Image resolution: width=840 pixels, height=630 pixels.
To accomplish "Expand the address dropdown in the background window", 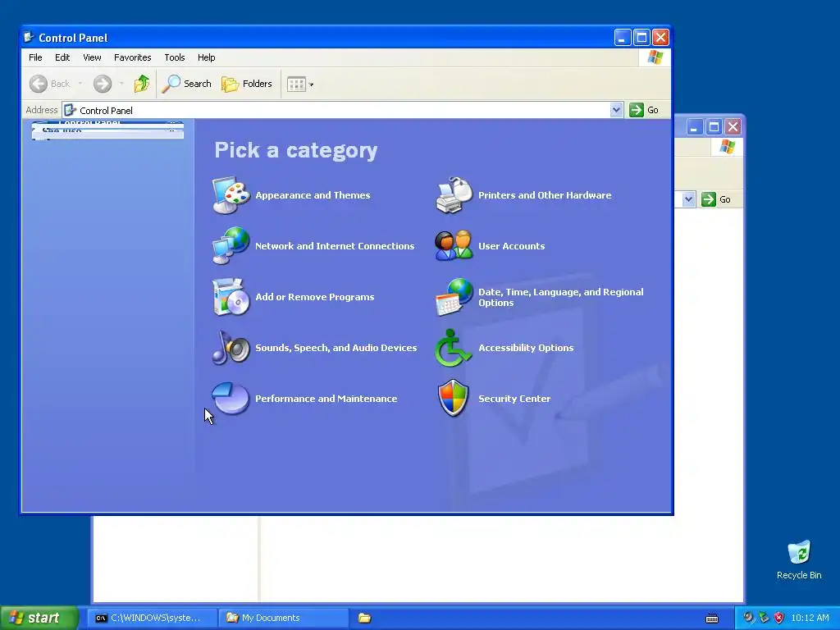I will pyautogui.click(x=688, y=199).
